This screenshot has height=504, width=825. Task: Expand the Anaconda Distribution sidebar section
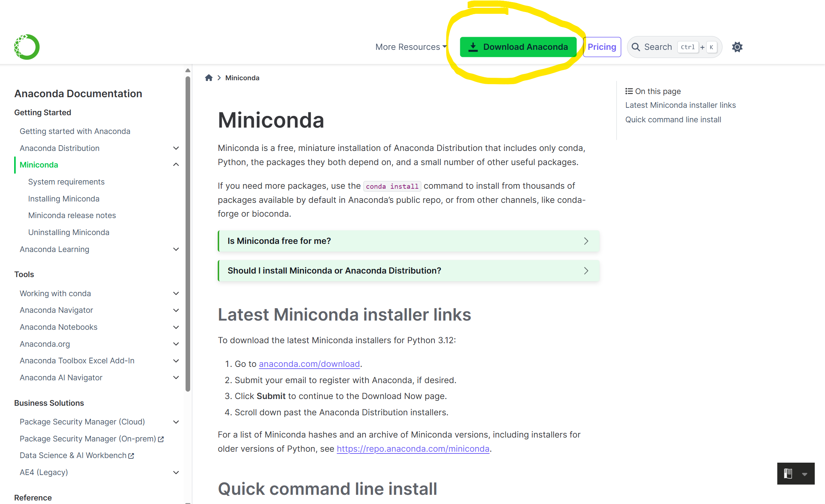[176, 148]
